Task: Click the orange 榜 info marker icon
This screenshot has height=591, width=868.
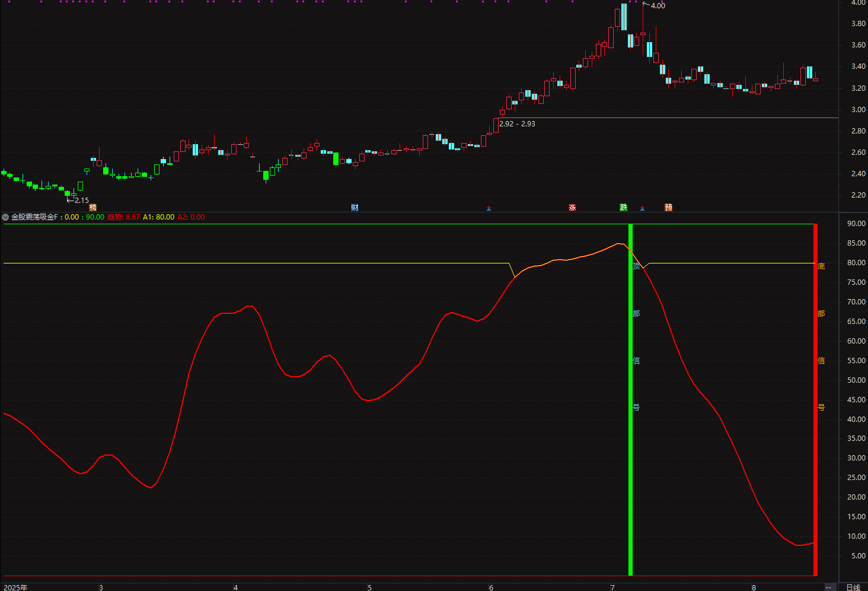Action: point(92,208)
